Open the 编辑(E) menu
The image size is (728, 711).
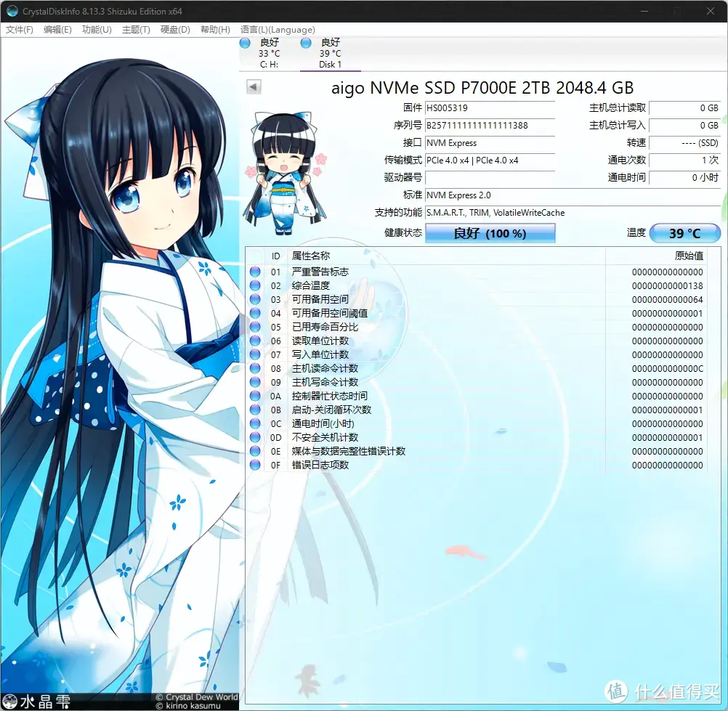click(57, 30)
